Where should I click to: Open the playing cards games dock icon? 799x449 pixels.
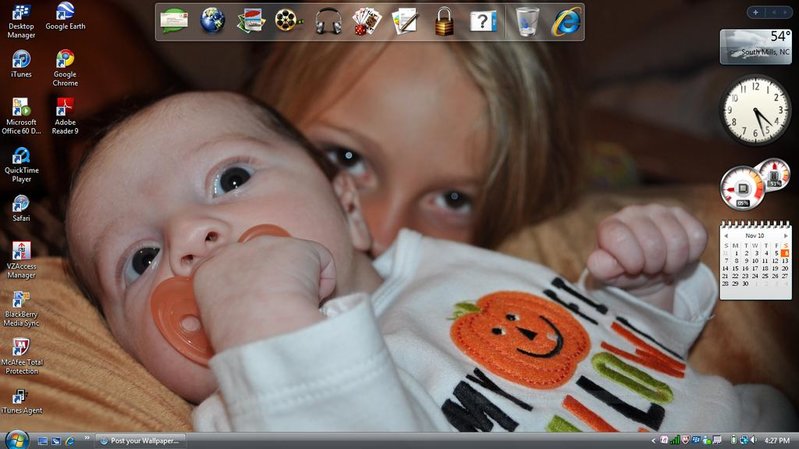(367, 21)
